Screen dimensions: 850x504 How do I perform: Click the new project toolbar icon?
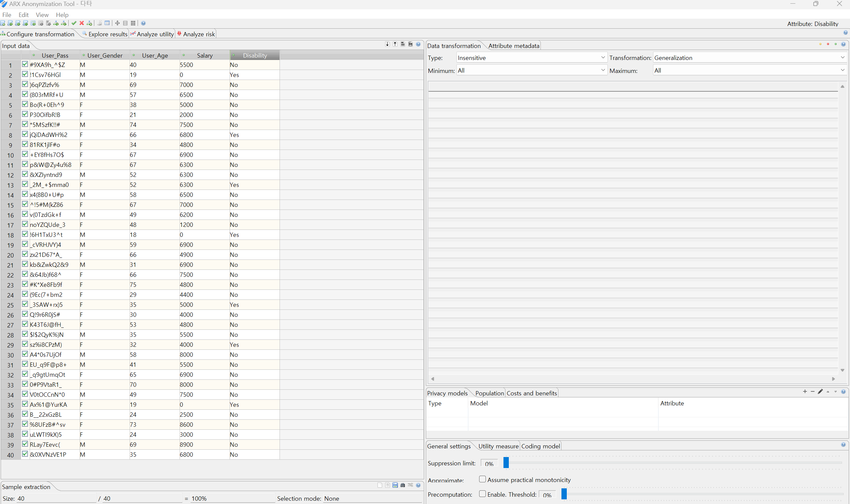click(x=3, y=23)
